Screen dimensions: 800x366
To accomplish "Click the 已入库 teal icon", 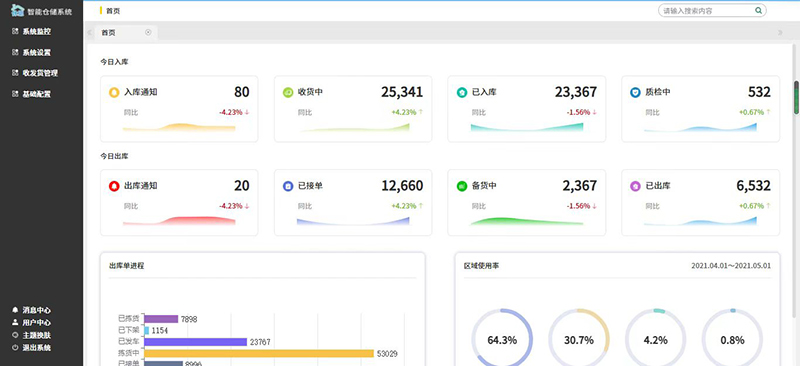I will (x=462, y=92).
